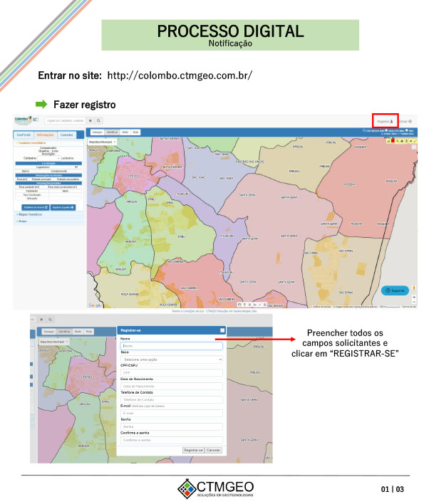Click the Senha input field

point(172,426)
